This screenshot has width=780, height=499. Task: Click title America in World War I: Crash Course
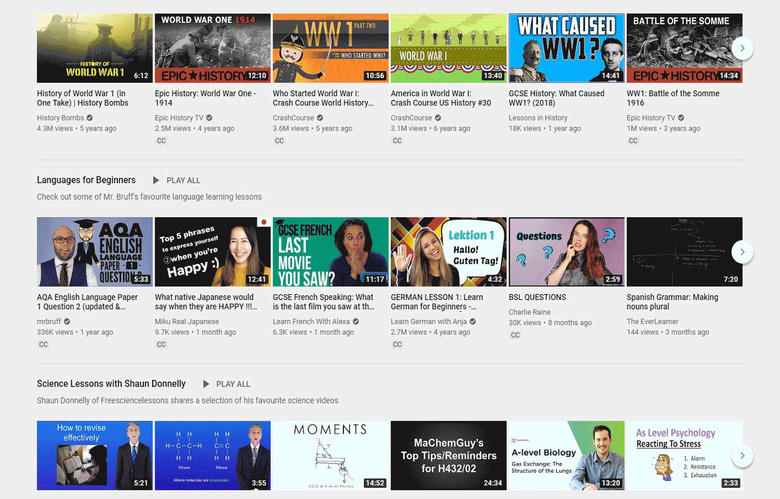point(441,98)
